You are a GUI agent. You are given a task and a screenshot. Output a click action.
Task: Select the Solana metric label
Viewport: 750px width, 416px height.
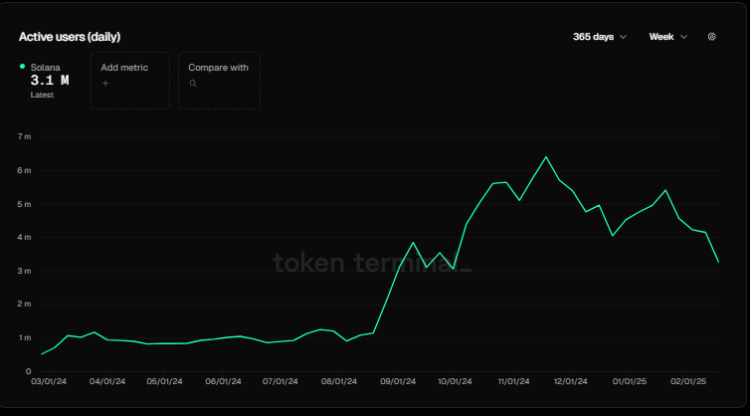(45, 67)
